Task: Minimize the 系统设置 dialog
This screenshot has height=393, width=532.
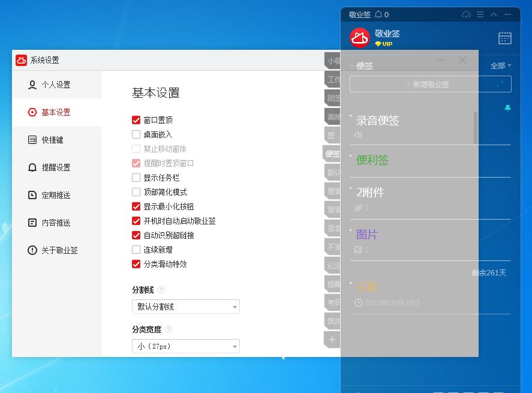Action: (442, 61)
